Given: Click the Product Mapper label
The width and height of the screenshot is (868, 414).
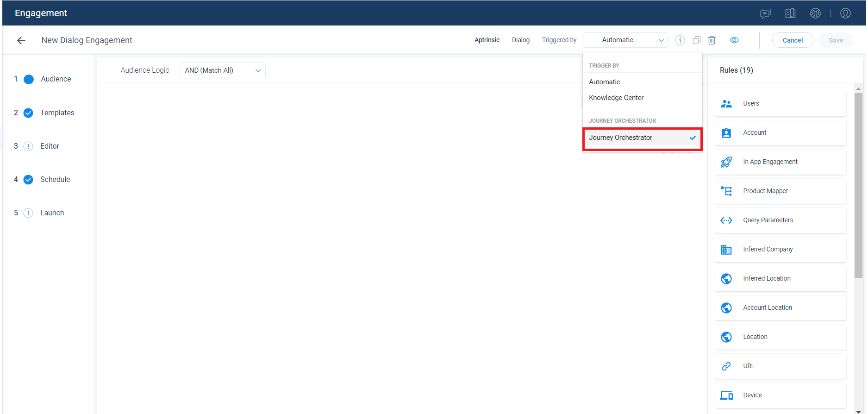Looking at the screenshot, I should pyautogui.click(x=765, y=191).
